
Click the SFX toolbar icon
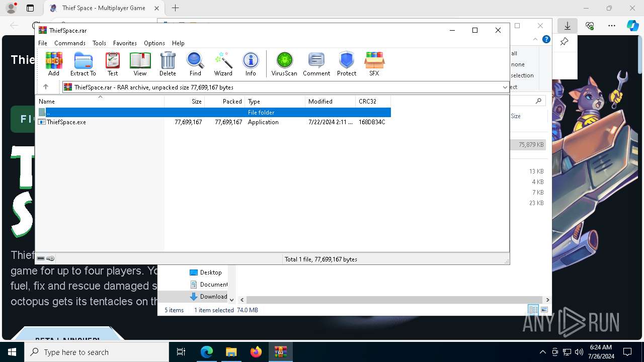(374, 64)
